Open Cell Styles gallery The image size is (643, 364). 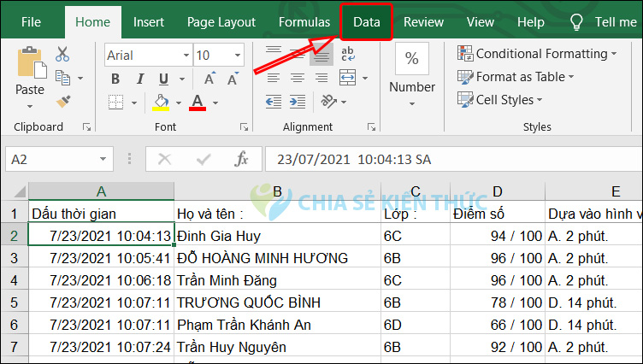499,100
